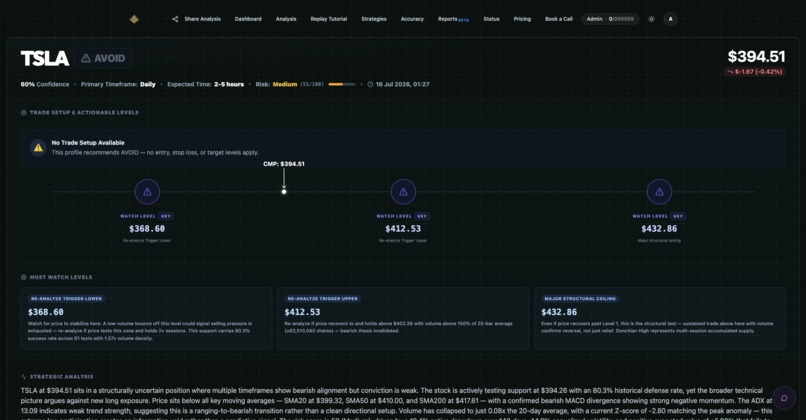806x420 pixels.
Task: Go to Pricing
Action: point(522,19)
